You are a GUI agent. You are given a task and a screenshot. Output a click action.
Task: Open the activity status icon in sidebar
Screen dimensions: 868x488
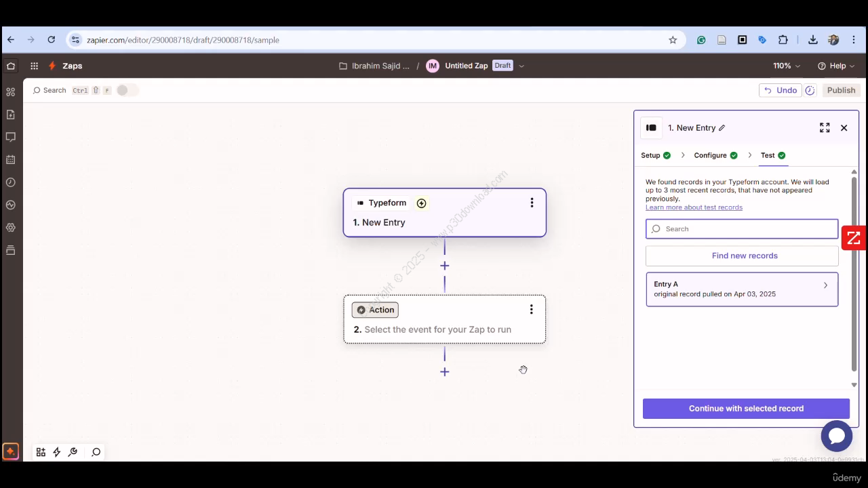pyautogui.click(x=11, y=205)
